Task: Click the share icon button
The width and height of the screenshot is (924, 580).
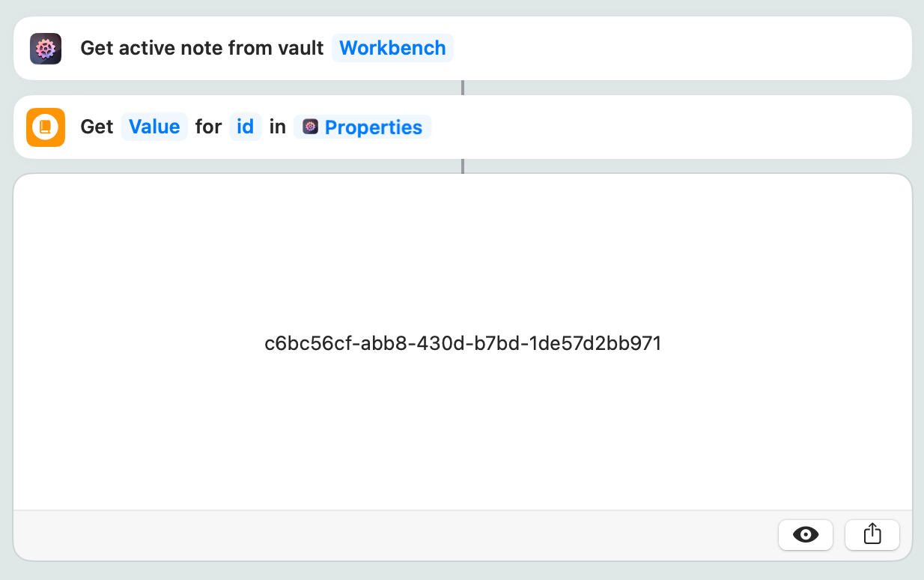Action: (872, 534)
